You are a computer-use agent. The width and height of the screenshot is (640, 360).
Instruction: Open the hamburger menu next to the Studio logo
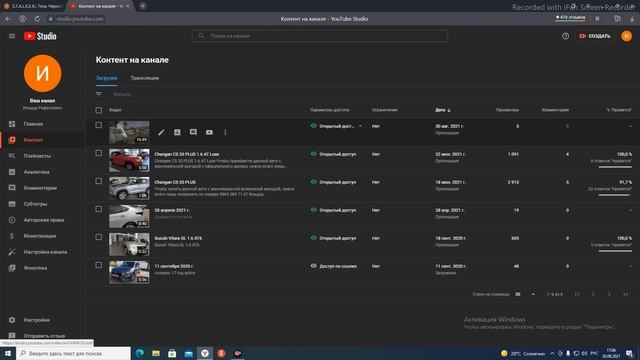tap(12, 36)
